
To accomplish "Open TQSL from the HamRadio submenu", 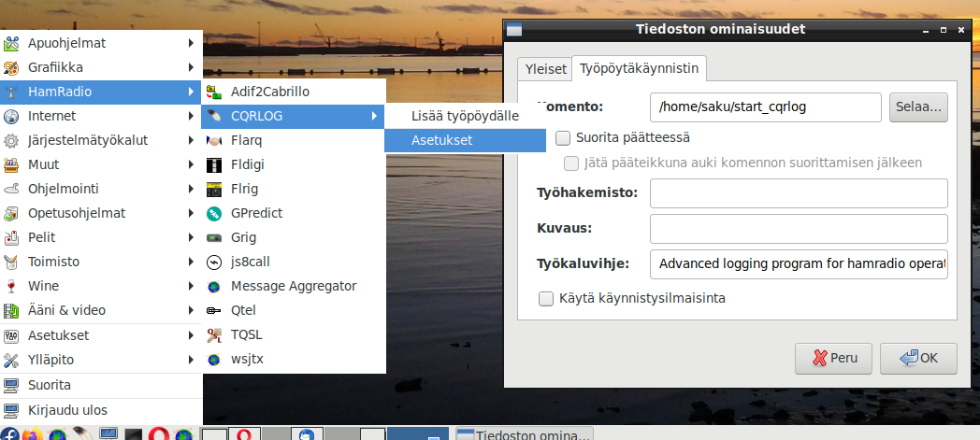I will [294, 335].
